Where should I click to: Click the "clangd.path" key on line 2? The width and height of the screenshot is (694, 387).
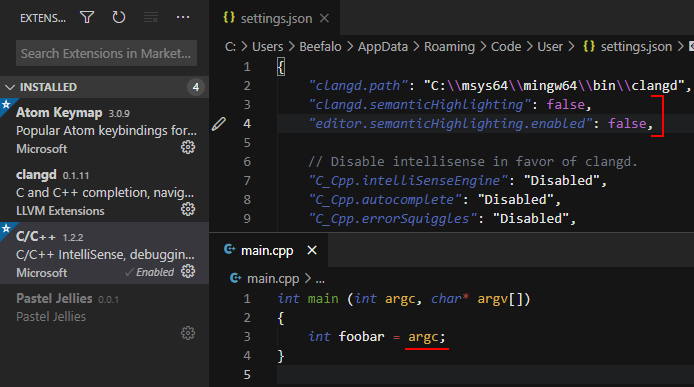point(358,85)
